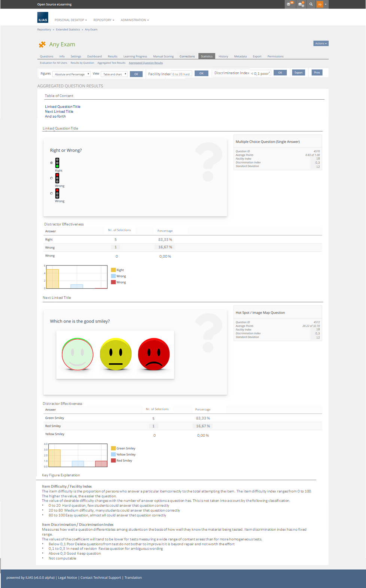
Task: Open 'Aggregated Test Results' subtab
Action: (111, 63)
